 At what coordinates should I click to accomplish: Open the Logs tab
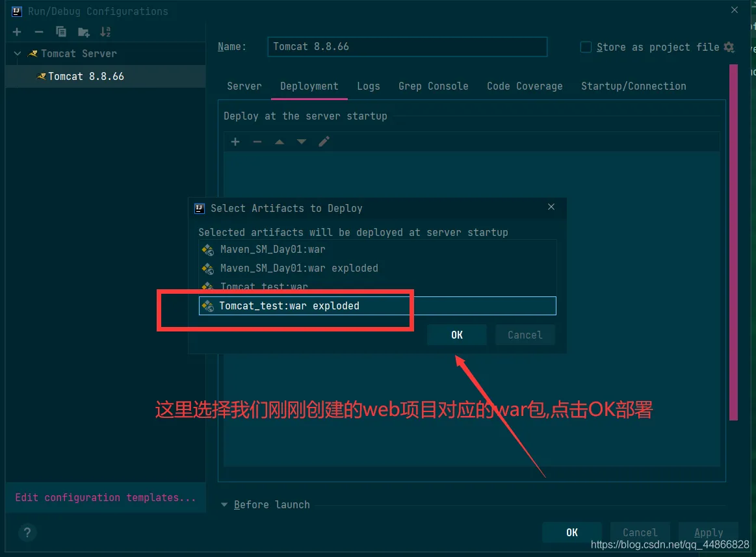pos(369,86)
